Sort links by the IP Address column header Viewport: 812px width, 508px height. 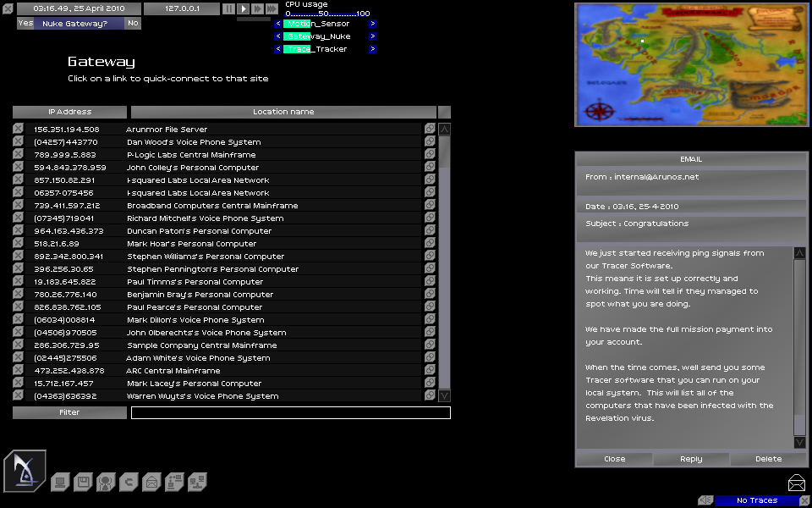(69, 112)
